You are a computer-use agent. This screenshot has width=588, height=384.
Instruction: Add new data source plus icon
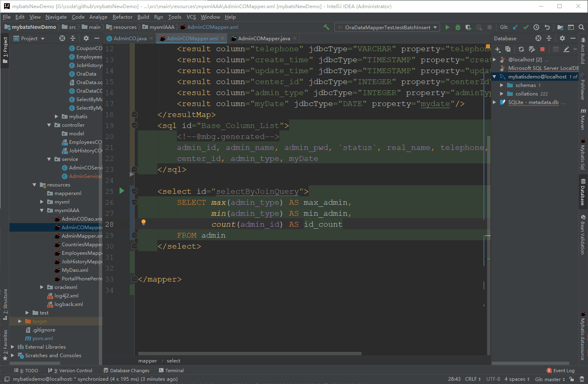498,49
